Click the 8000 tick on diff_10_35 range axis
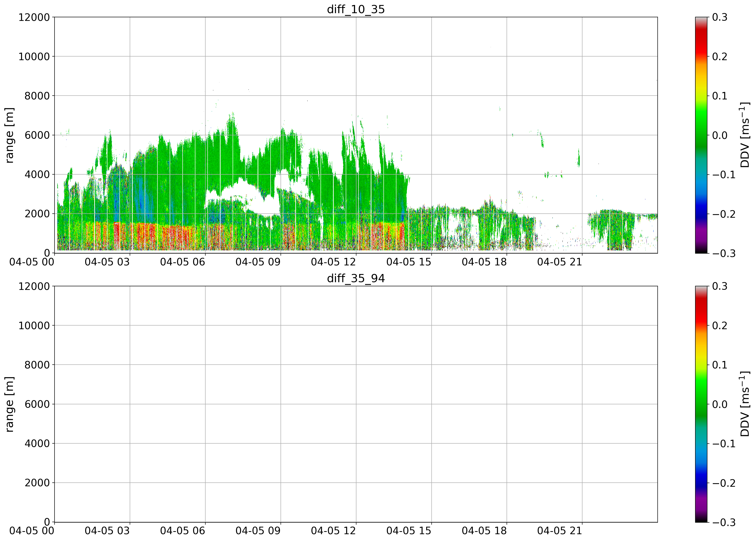756x541 pixels. point(37,96)
